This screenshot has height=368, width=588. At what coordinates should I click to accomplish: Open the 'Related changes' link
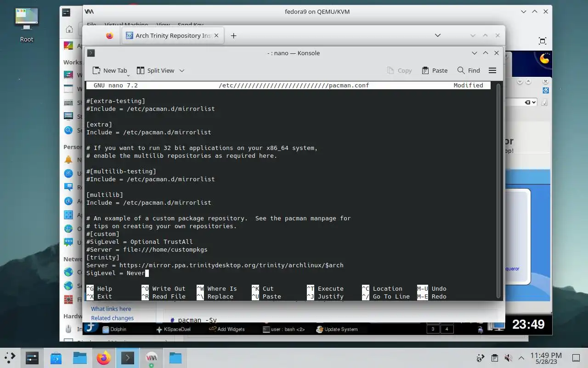(x=113, y=318)
